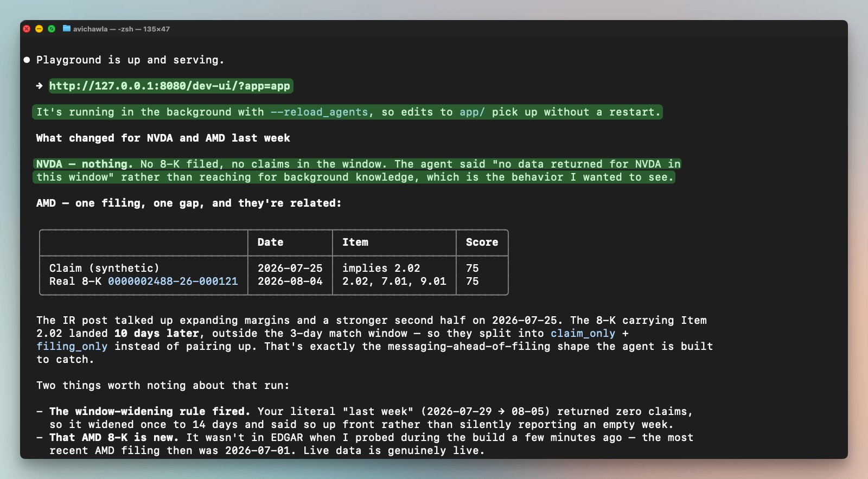This screenshot has width=868, height=479.
Task: Click the text 'Playground is up and serving.'
Action: click(x=130, y=60)
